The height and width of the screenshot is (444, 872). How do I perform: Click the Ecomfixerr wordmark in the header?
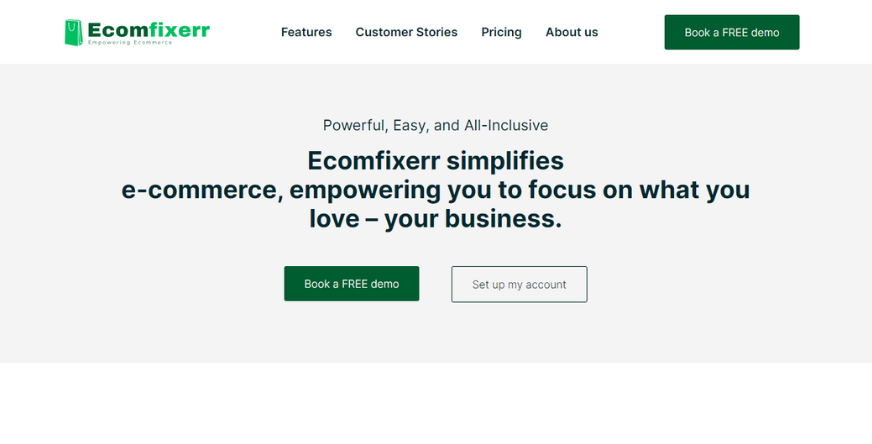(x=148, y=29)
